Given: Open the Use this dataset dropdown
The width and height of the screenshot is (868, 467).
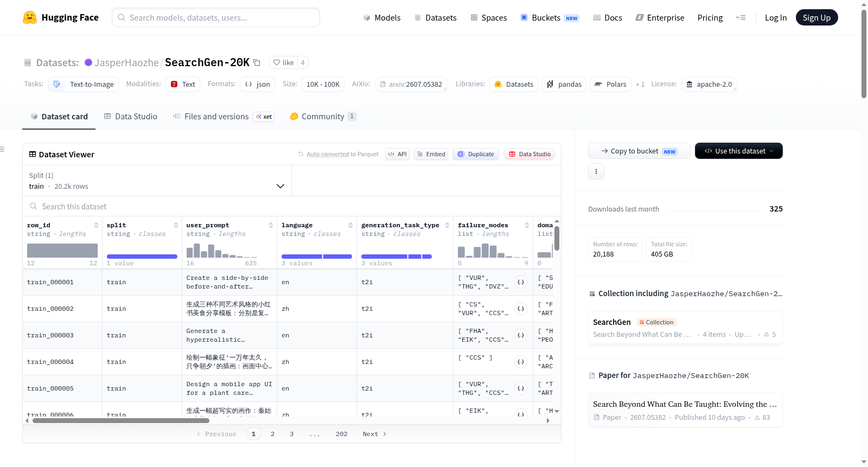Looking at the screenshot, I should click(x=738, y=151).
